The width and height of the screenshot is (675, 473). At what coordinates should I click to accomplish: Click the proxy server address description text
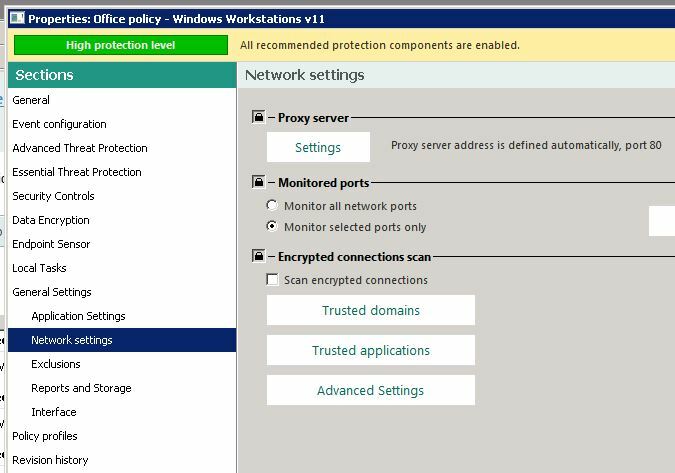(526, 145)
